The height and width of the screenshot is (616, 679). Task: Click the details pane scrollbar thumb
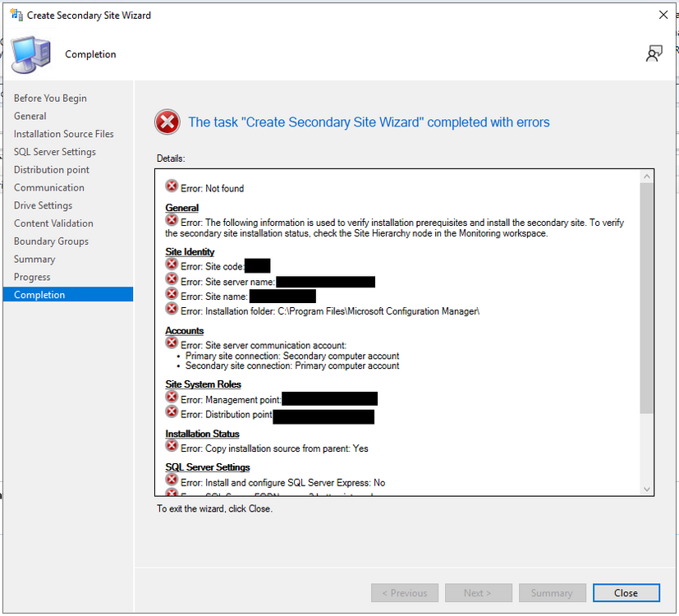pos(646,298)
